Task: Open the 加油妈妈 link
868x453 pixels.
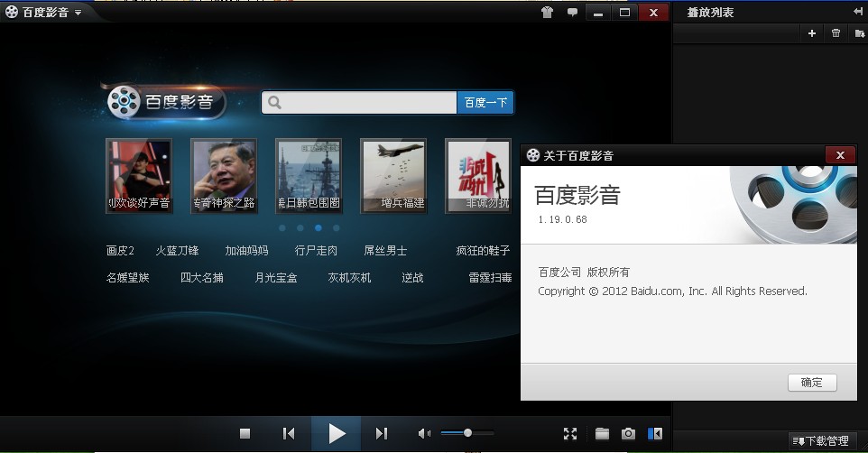Action: click(x=246, y=251)
